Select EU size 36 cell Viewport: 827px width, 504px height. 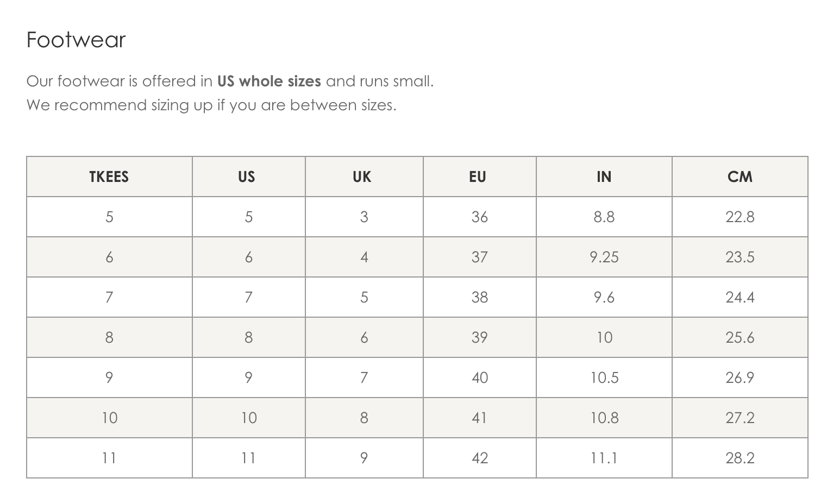coord(480,217)
